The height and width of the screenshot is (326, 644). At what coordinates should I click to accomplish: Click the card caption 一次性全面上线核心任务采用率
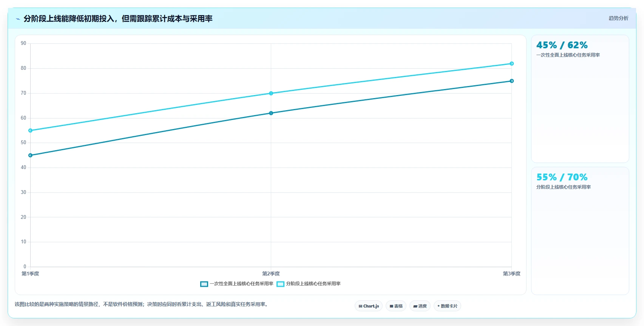coord(568,55)
